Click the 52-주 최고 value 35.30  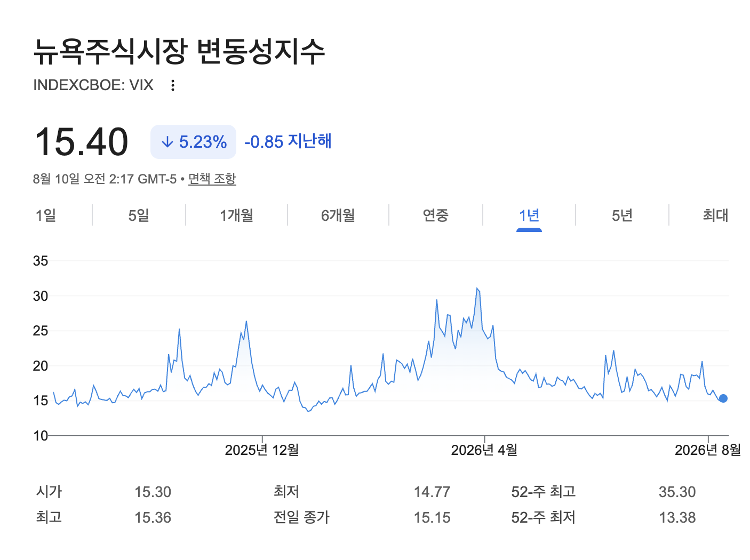click(x=677, y=492)
